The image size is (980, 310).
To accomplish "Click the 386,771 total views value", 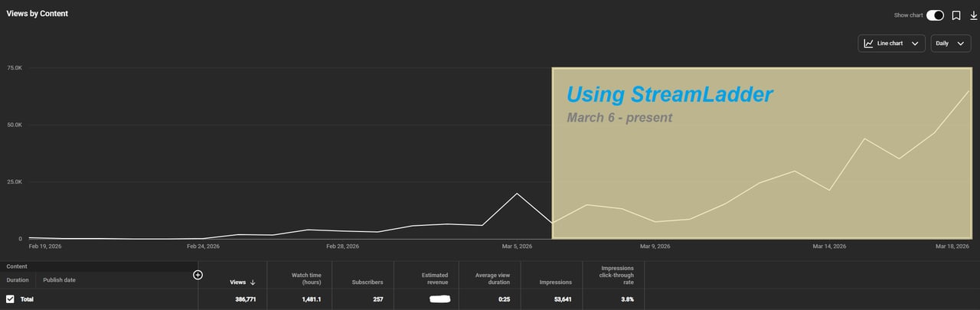I will [245, 299].
